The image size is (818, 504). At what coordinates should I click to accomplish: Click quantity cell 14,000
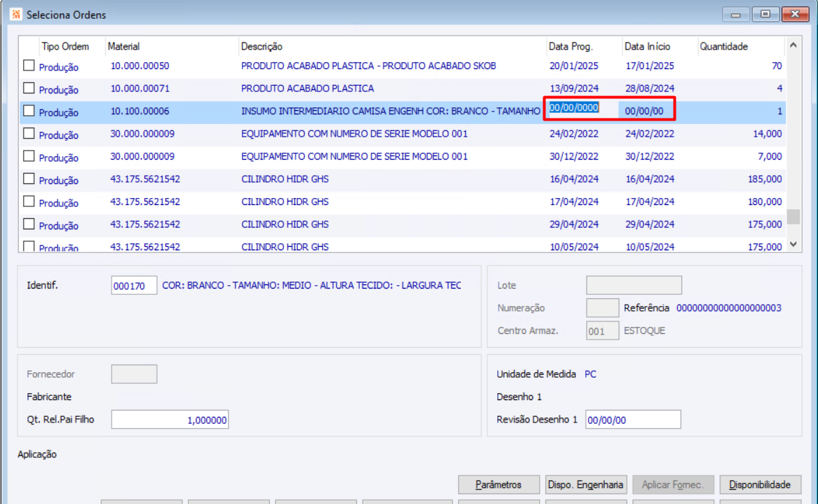click(767, 134)
